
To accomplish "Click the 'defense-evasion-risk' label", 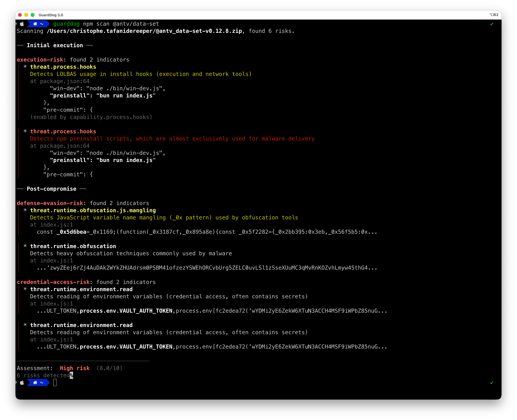I will 50,203.
